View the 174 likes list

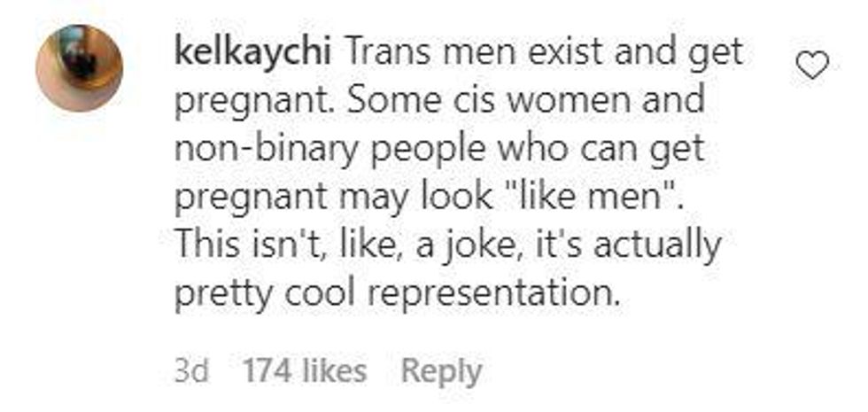304,371
